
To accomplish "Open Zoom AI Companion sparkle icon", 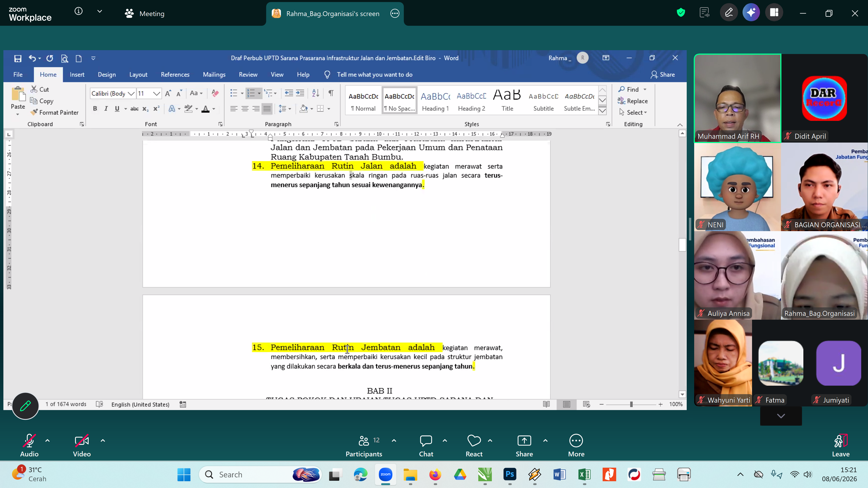I will point(751,13).
